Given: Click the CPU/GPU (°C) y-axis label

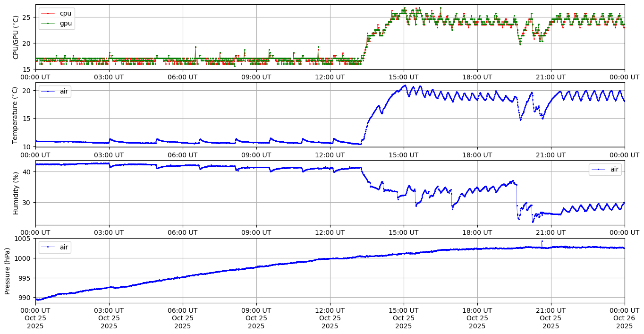Looking at the screenshot, I should [16, 37].
